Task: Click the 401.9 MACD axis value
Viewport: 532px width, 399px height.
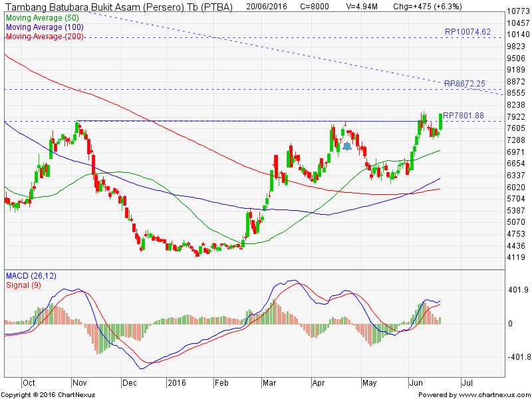Action: pyautogui.click(x=519, y=290)
